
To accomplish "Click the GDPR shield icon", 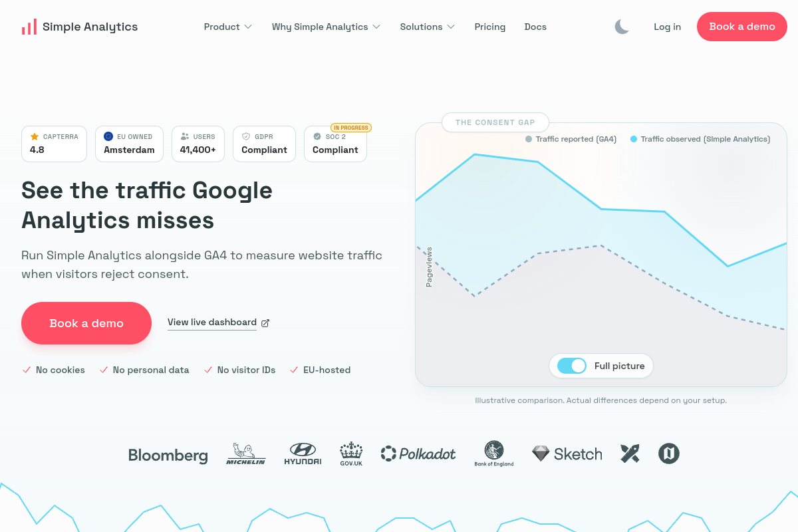I will tap(246, 136).
